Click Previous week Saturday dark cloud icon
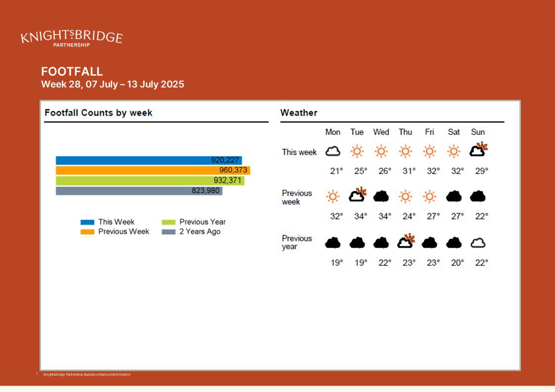The width and height of the screenshot is (555, 392). (454, 196)
